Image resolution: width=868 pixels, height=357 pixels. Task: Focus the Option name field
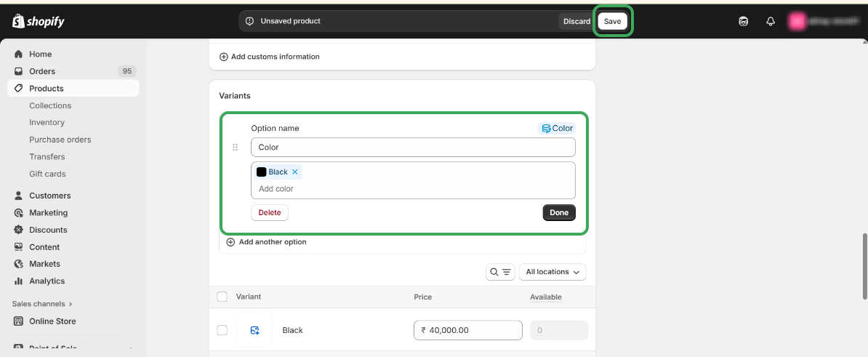(x=413, y=148)
